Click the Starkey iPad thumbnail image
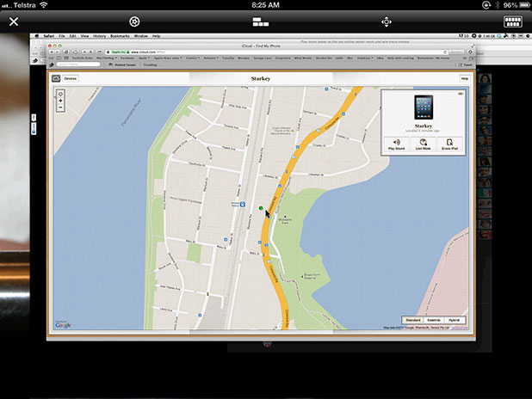532x399 pixels. pos(424,107)
